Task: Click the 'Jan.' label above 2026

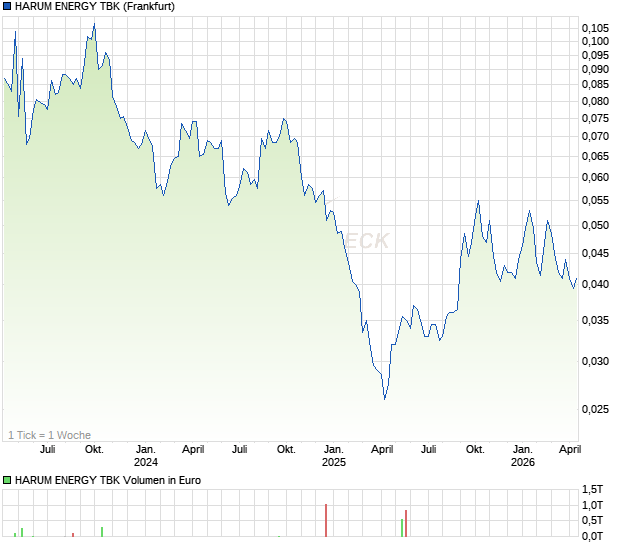Action: coord(523,450)
